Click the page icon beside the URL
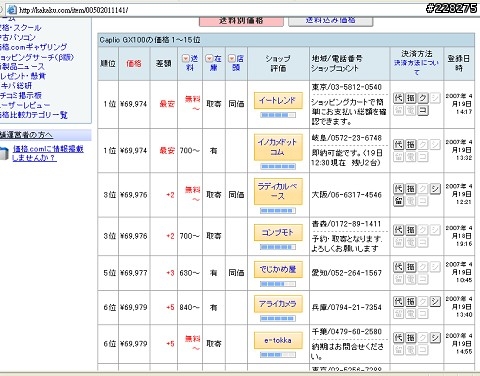 12,10
